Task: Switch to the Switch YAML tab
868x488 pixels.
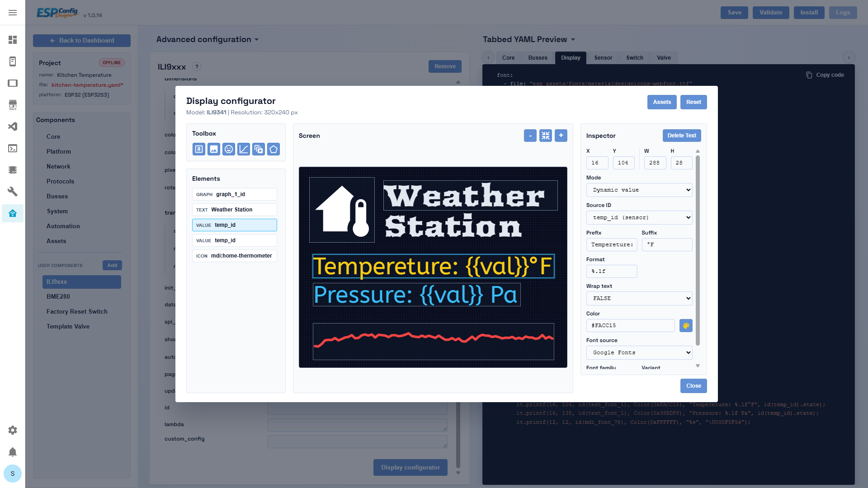Action: [634, 58]
